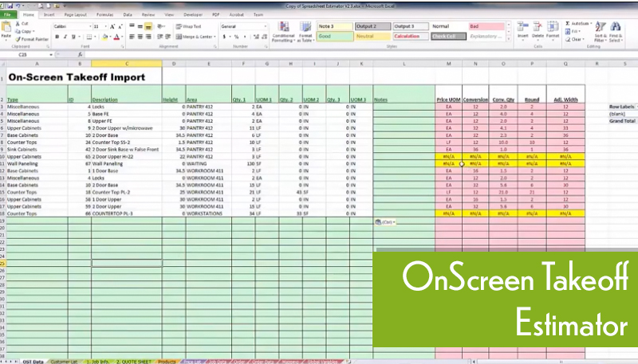The image size is (638, 364).
Task: Switch to the Developer ribbon tab
Action: pos(193,14)
